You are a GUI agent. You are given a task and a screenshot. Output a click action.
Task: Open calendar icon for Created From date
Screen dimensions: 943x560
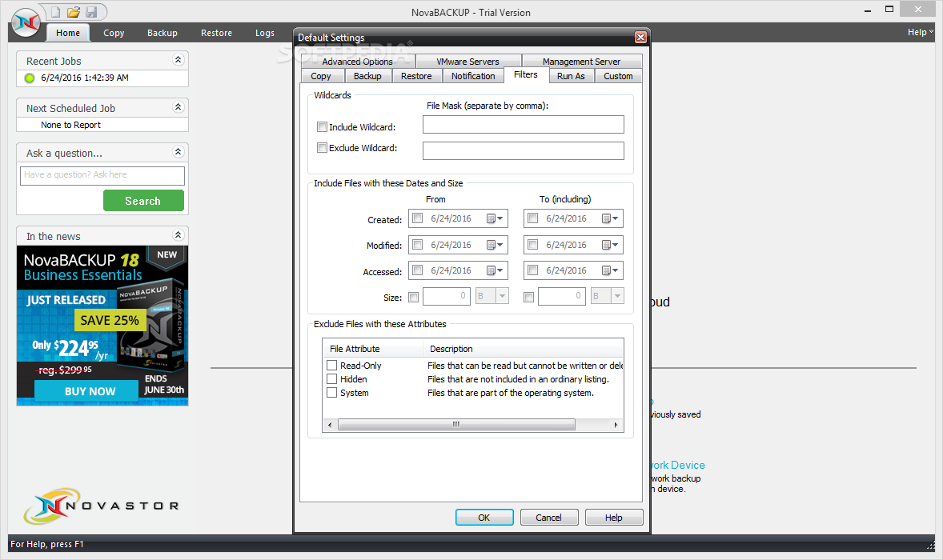(495, 218)
